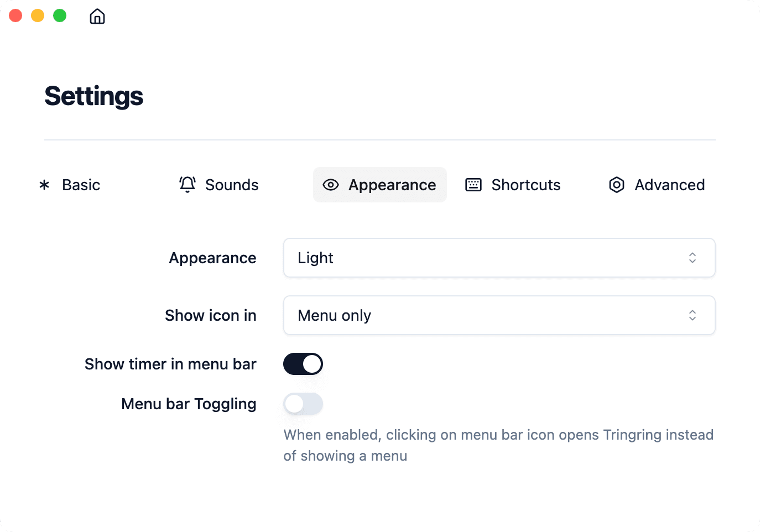Go to the home screen via house icon

(x=97, y=17)
